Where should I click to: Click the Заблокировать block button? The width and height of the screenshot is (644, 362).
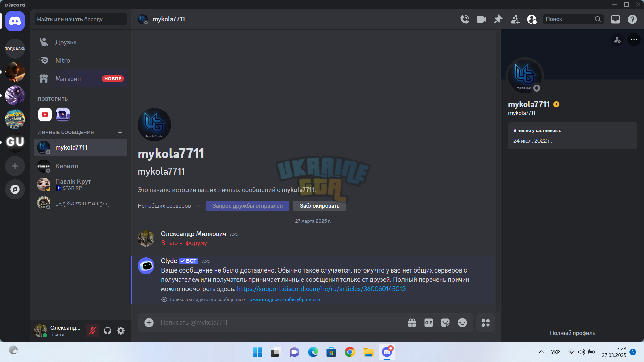(x=320, y=206)
